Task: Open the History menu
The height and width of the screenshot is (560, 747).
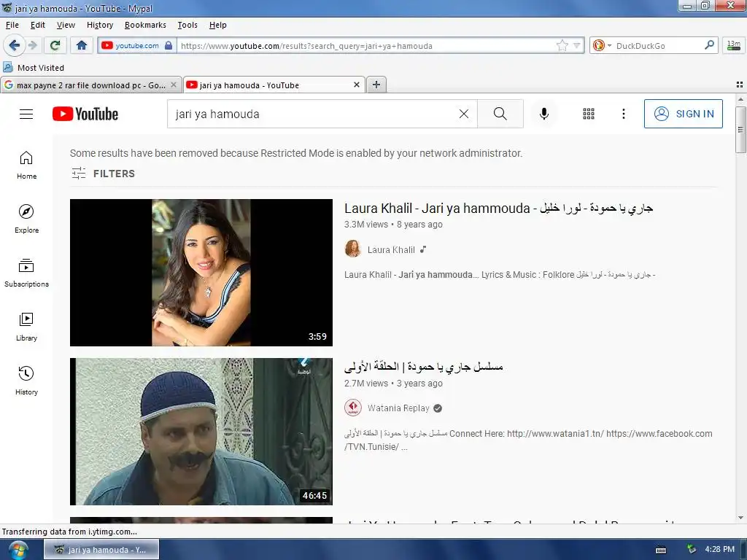Action: point(99,25)
